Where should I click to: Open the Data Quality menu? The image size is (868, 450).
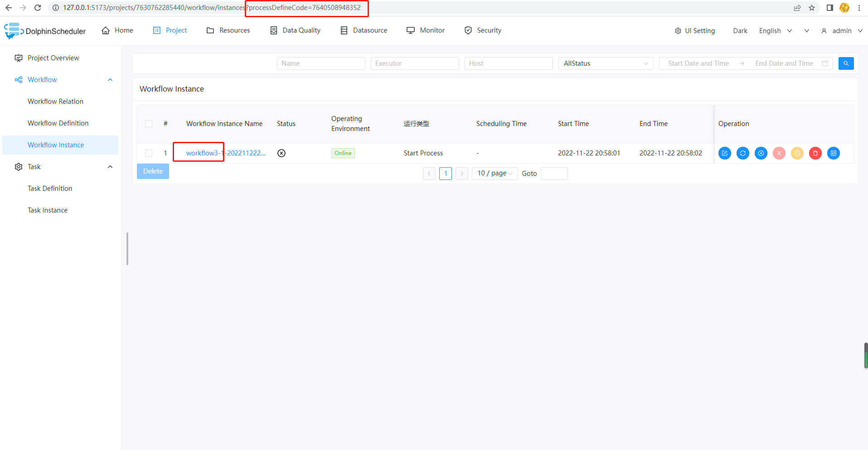[x=295, y=30]
